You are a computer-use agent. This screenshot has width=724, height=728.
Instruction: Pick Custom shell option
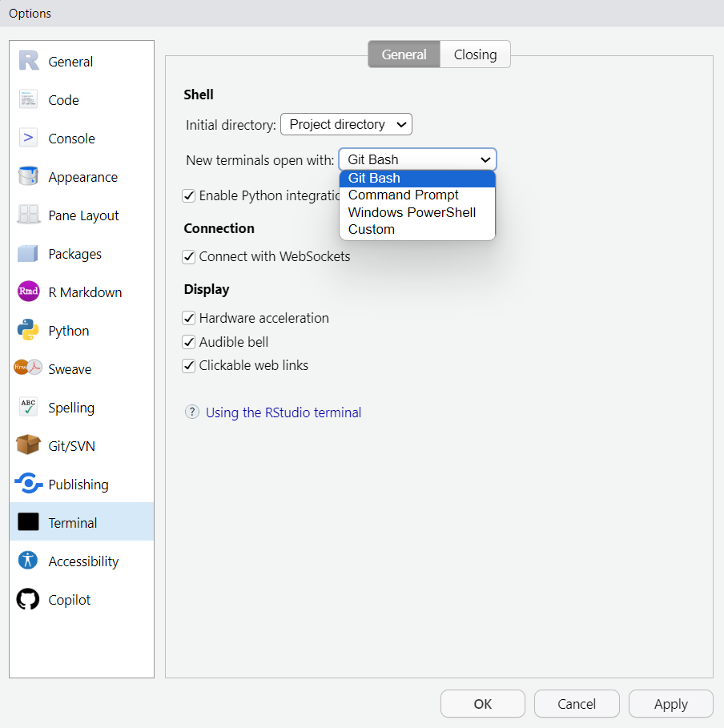417,230
